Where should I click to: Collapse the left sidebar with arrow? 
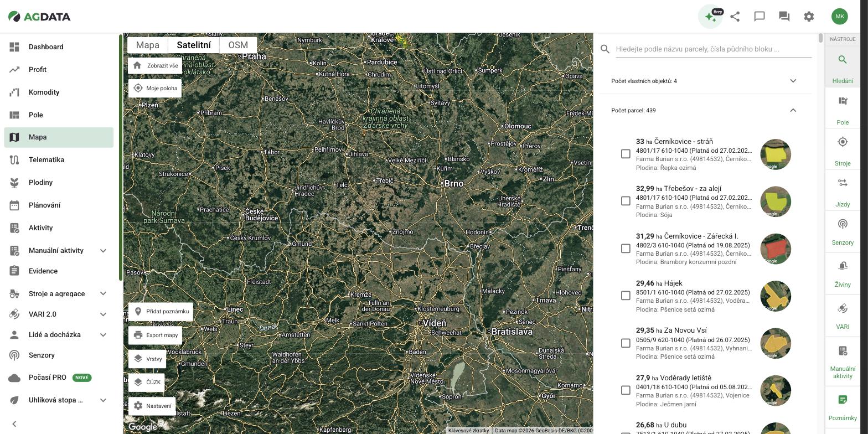click(x=14, y=424)
